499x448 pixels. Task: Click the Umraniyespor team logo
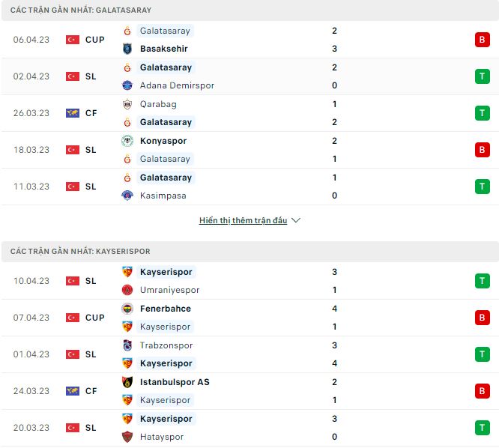pyautogui.click(x=127, y=290)
